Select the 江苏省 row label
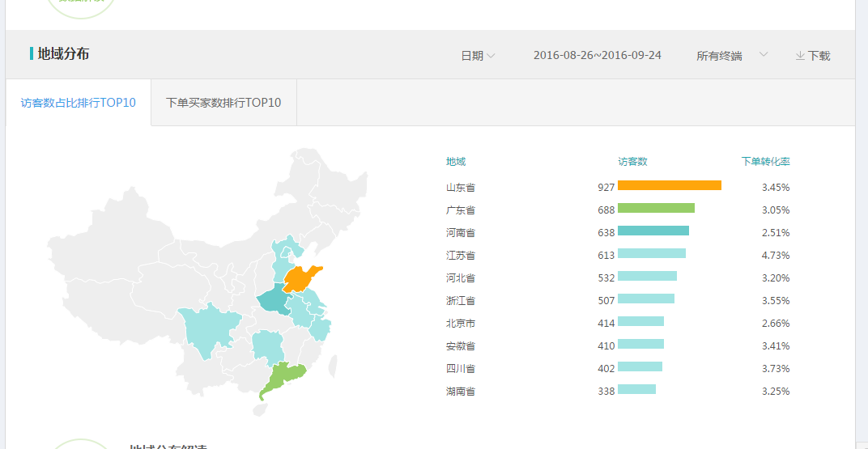The width and height of the screenshot is (868, 449). click(x=461, y=256)
